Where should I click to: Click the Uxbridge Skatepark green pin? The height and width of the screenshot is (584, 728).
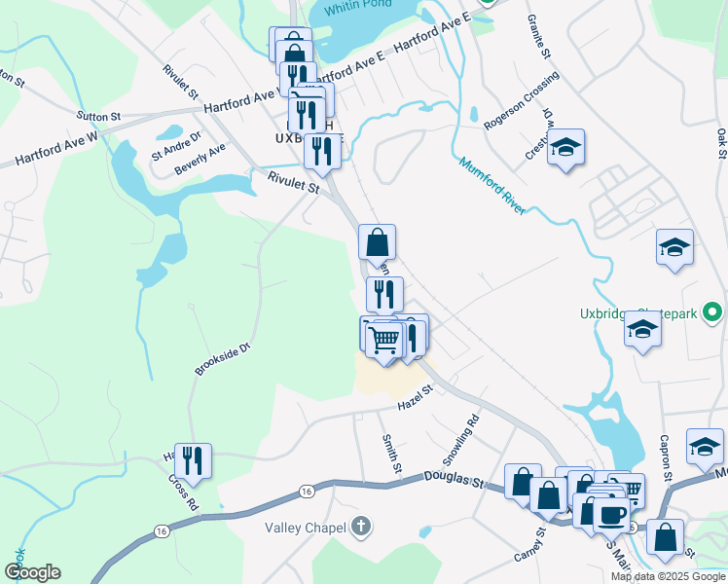(712, 312)
